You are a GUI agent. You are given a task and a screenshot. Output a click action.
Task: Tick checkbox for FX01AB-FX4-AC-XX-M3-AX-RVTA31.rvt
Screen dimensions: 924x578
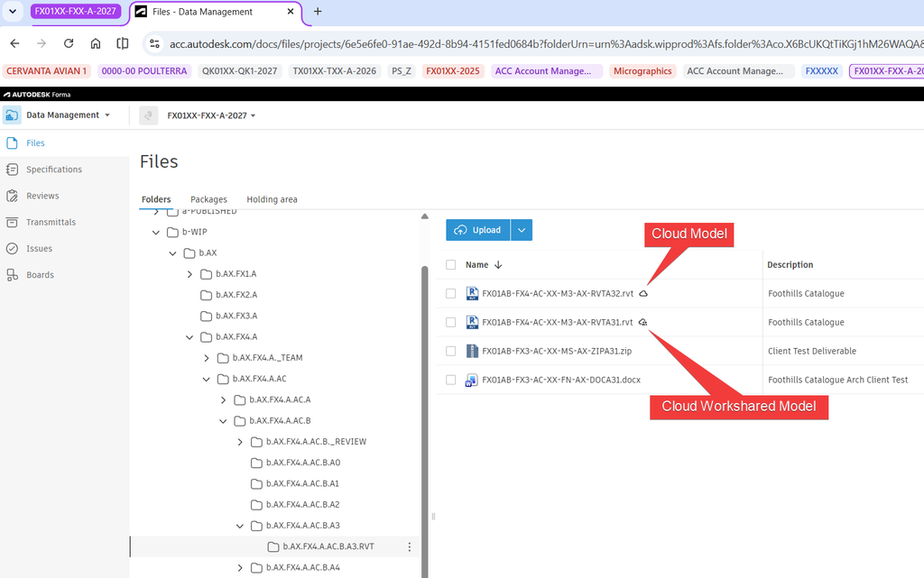point(451,323)
